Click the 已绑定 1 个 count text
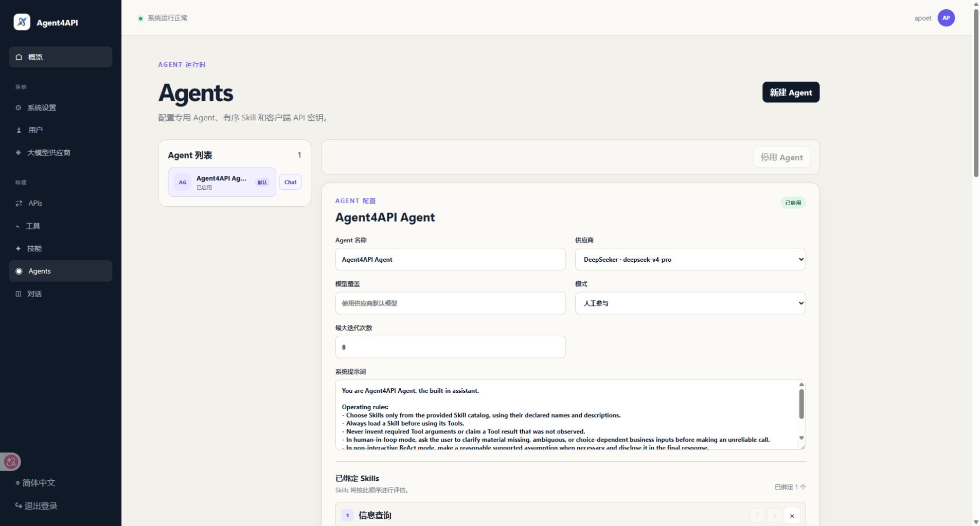 tap(790, 487)
